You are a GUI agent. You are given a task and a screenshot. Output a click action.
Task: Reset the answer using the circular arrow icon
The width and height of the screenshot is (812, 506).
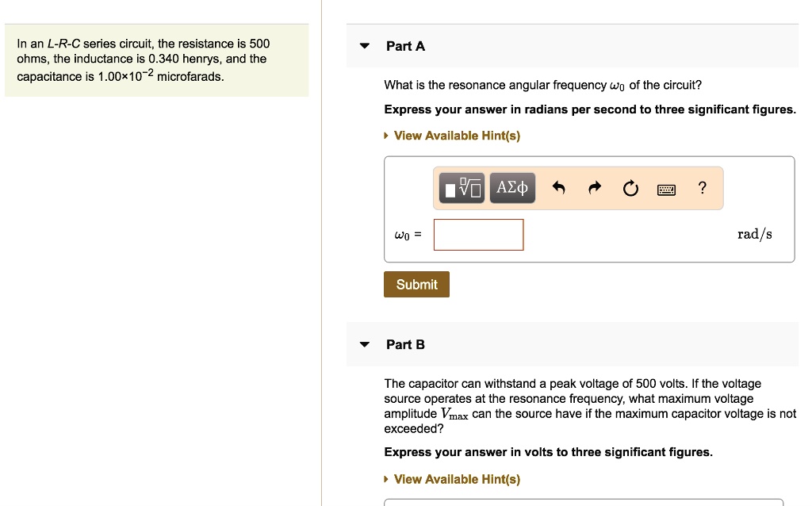click(630, 188)
